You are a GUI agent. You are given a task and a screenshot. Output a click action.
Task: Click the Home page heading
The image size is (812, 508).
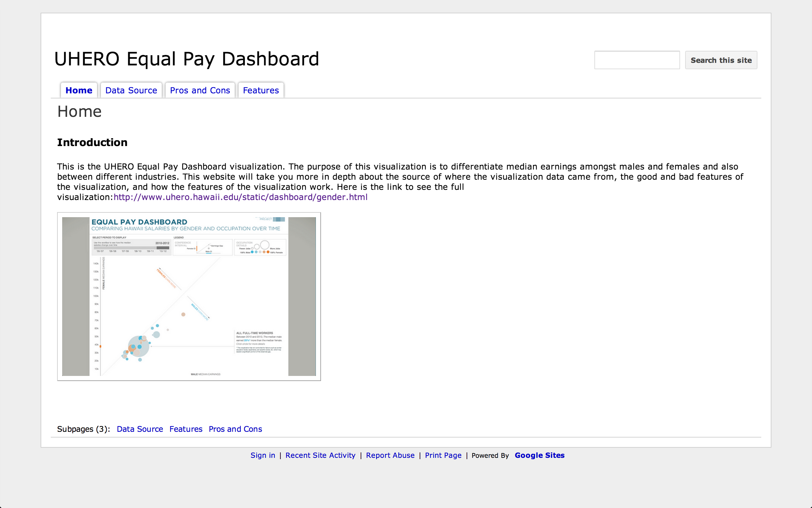click(x=80, y=111)
